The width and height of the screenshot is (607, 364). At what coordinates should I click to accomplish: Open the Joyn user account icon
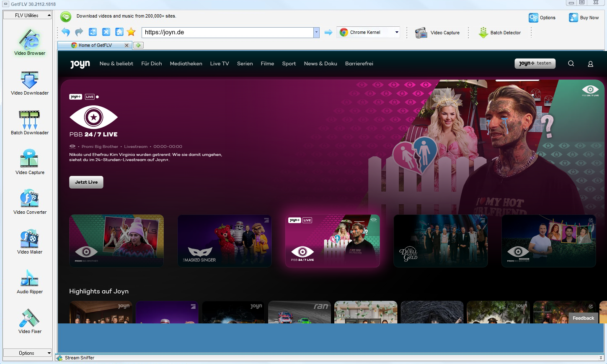tap(590, 64)
